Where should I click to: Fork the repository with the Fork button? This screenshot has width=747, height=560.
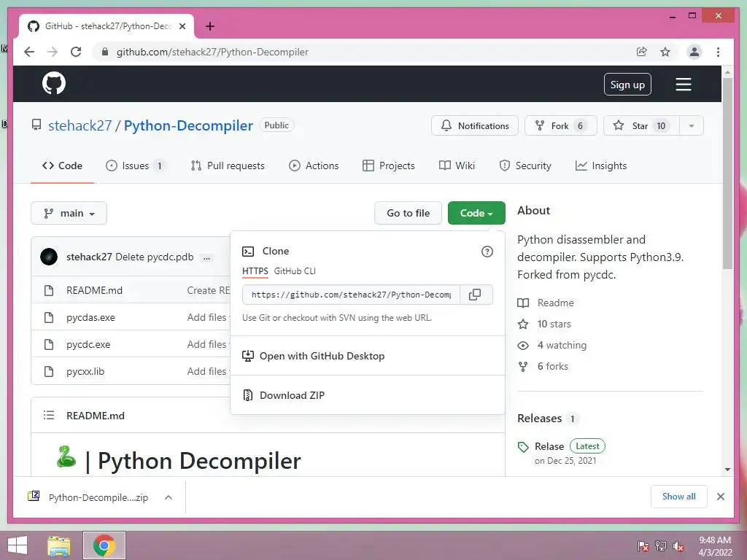[561, 125]
